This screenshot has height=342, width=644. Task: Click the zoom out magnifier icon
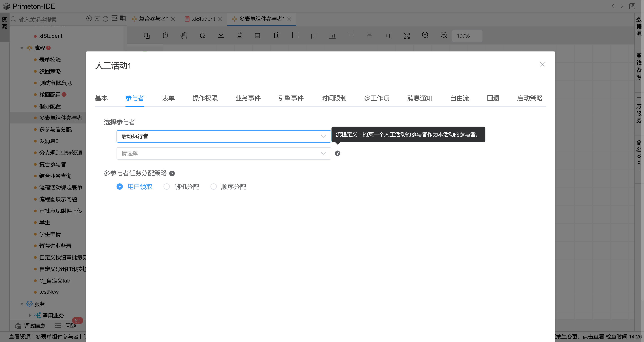(444, 35)
